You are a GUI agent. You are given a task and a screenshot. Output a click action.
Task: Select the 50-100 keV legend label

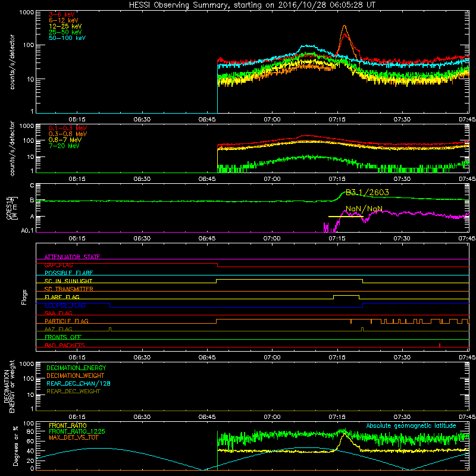click(67, 38)
